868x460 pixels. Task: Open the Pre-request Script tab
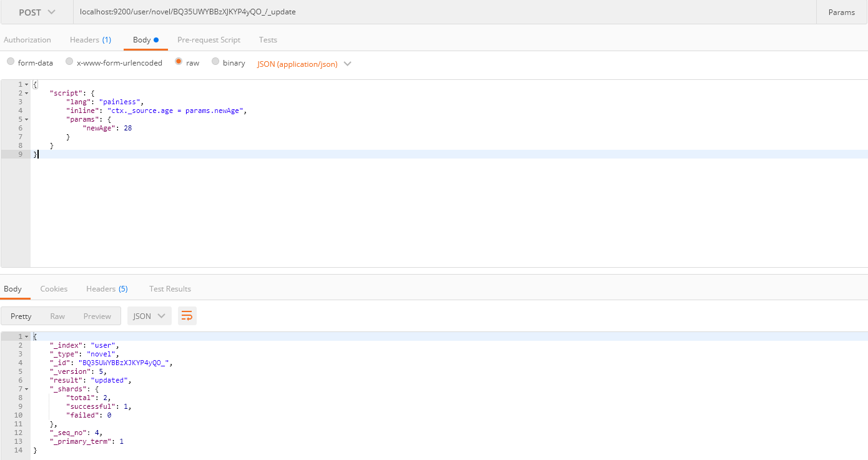click(209, 40)
